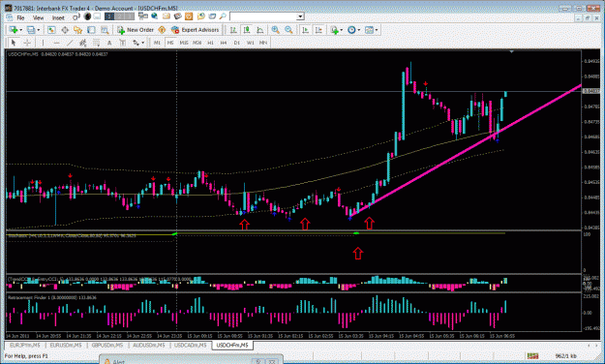Select the USDCHFm,M5 chart tab
The height and width of the screenshot is (364, 605).
[232, 345]
